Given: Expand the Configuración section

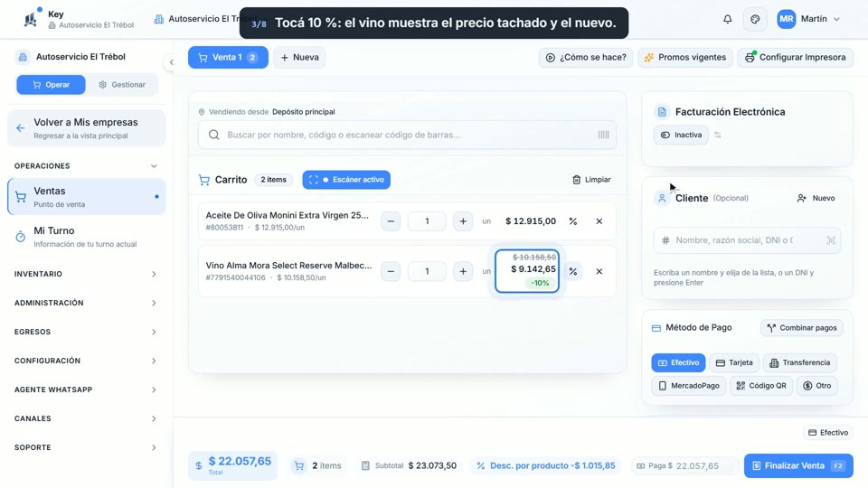Looking at the screenshot, I should [86, 361].
